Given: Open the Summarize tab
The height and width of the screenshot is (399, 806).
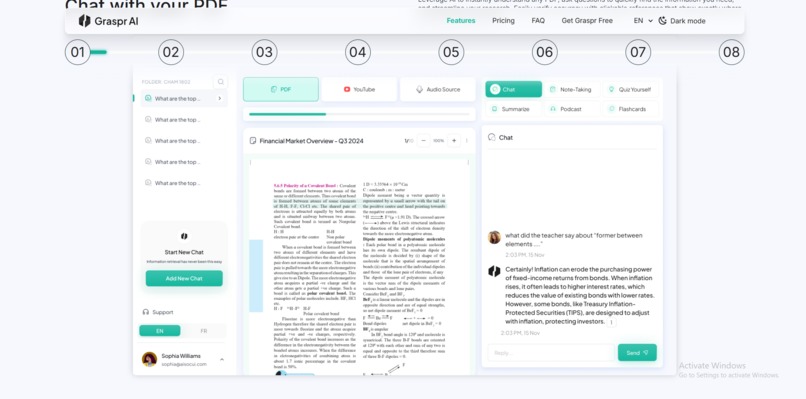Looking at the screenshot, I should click(514, 109).
